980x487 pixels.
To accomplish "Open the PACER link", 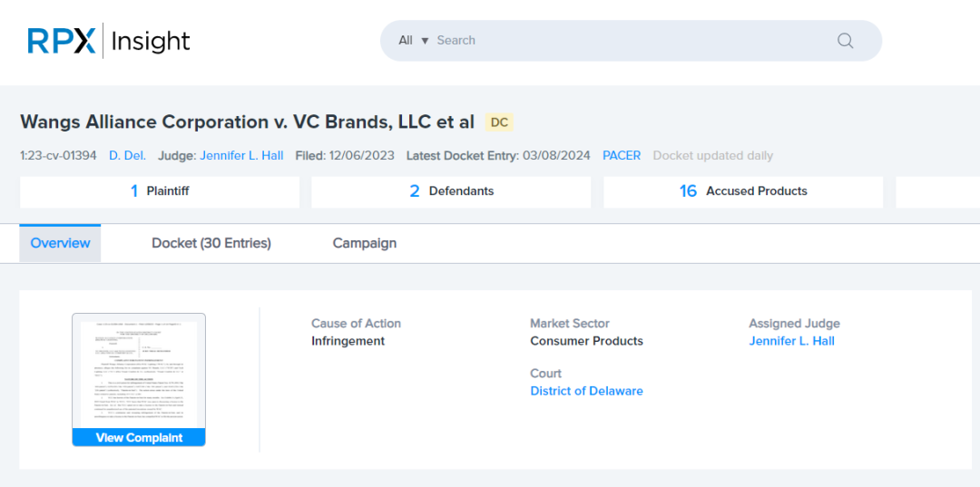I will click(622, 155).
